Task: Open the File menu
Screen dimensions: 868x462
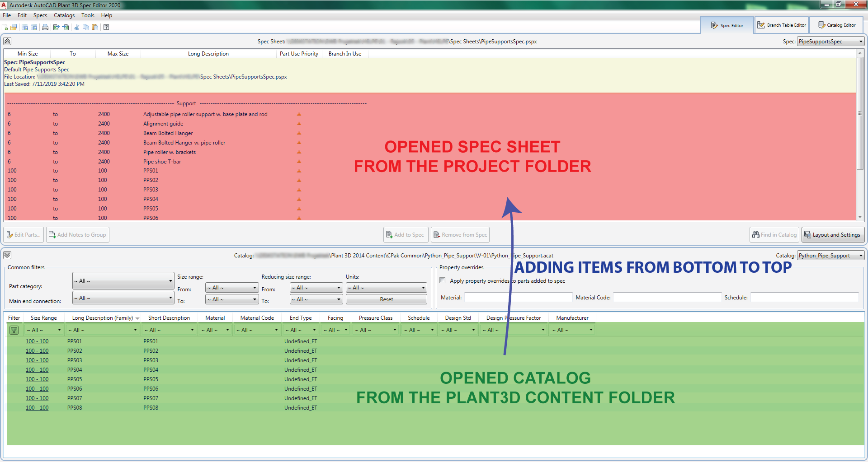Action: 7,15
